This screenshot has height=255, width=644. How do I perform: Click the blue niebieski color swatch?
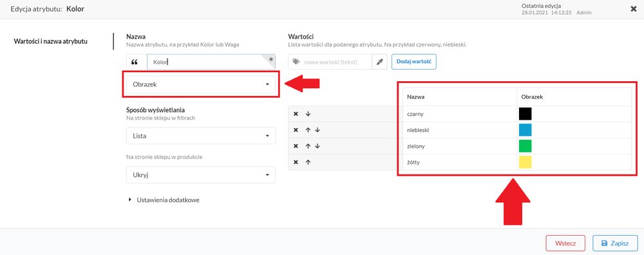(x=526, y=130)
